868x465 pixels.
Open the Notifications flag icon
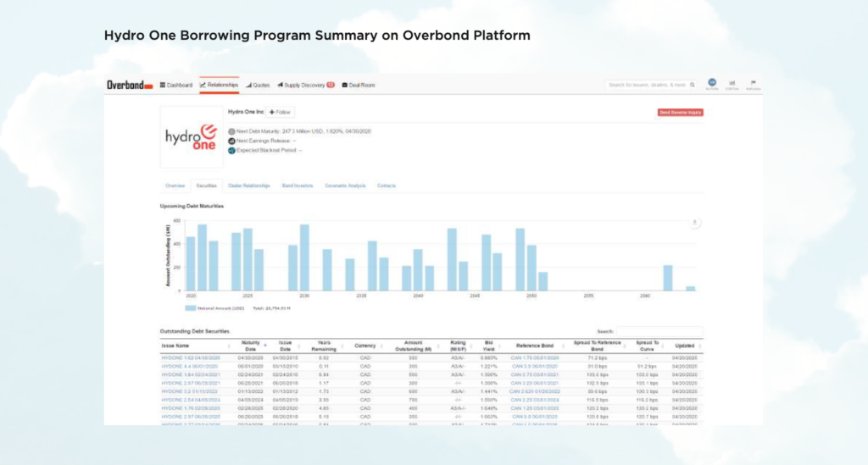(x=753, y=84)
